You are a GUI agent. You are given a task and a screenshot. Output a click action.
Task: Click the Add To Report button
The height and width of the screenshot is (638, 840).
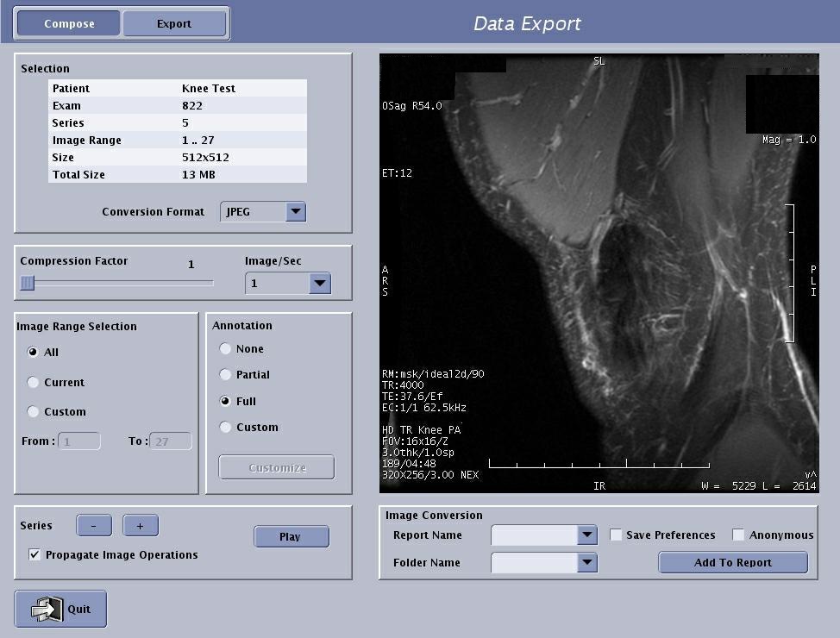[x=733, y=563]
